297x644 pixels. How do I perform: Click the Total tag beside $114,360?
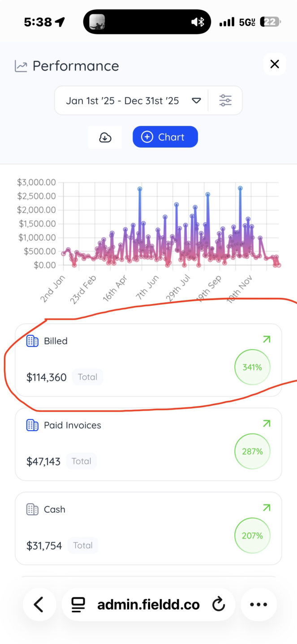click(87, 377)
